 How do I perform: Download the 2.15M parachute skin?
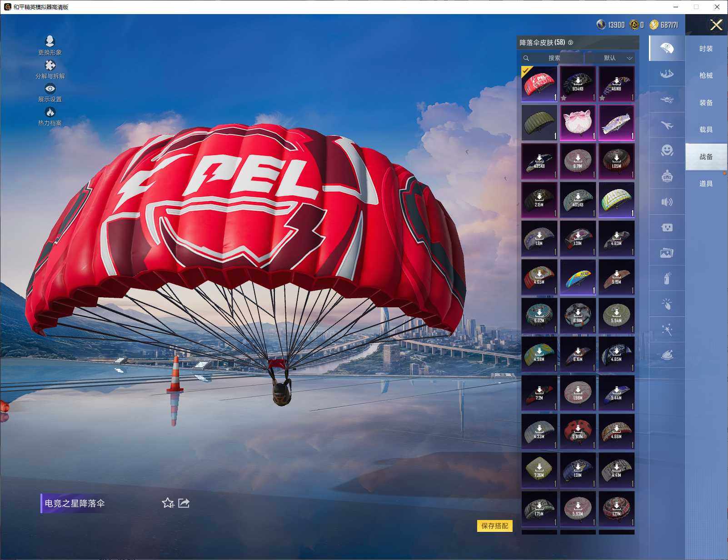point(539,200)
